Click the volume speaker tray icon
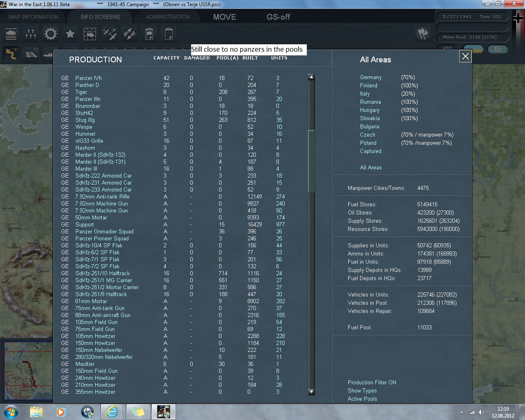 tap(482, 412)
